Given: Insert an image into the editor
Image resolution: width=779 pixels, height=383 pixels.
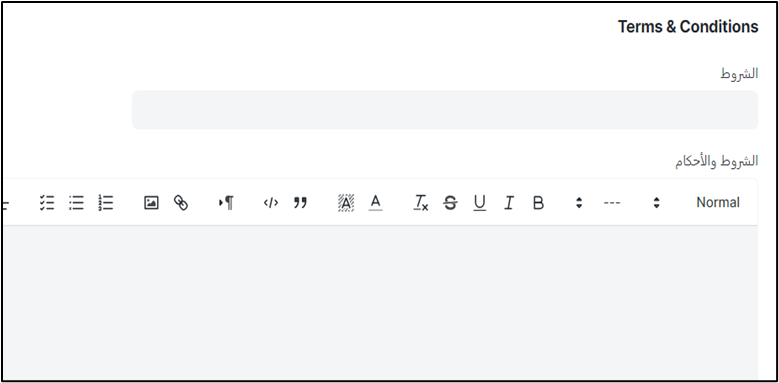Looking at the screenshot, I should tap(151, 203).
